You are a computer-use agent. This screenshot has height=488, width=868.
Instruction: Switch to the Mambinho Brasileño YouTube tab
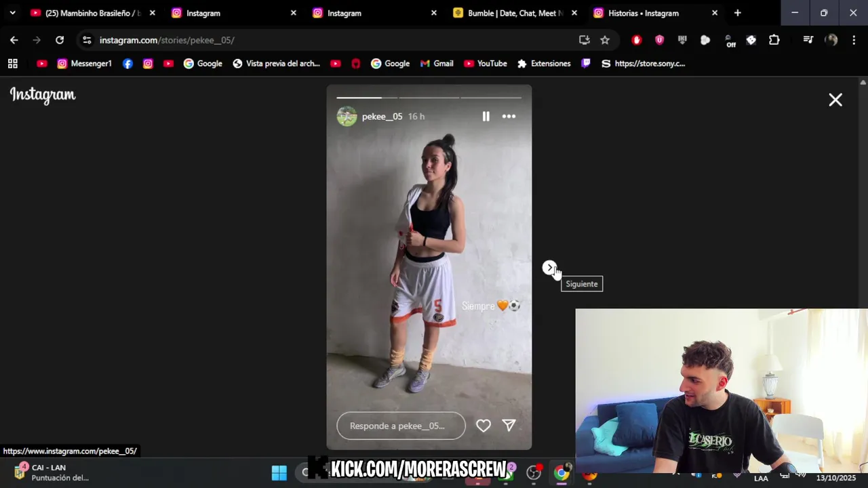tap(92, 13)
